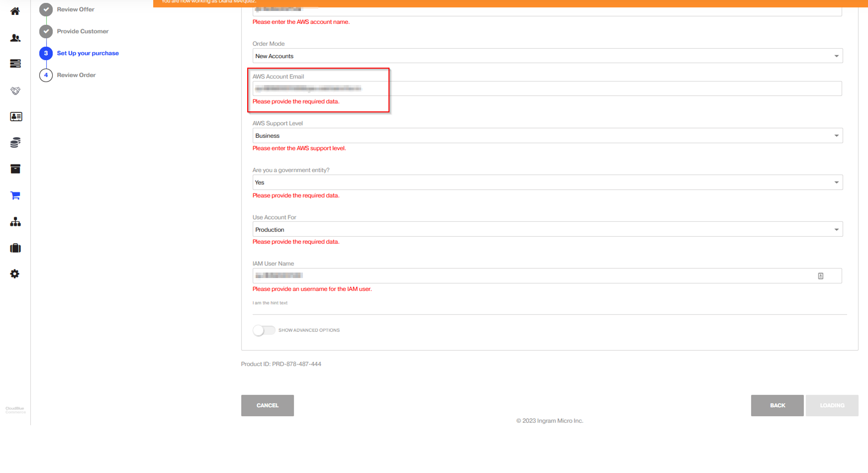Viewport: 868px width, 473px height.
Task: Click the autofill icon in IAM User Name field
Action: pyautogui.click(x=821, y=276)
